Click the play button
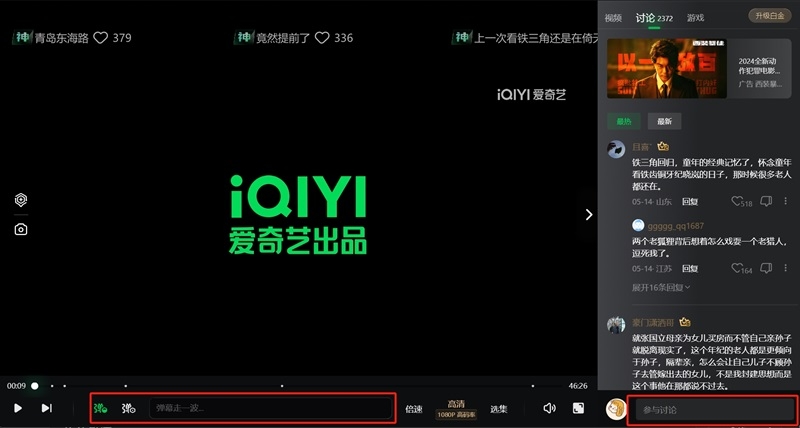Screen dimensions: 800x428 click(18, 408)
